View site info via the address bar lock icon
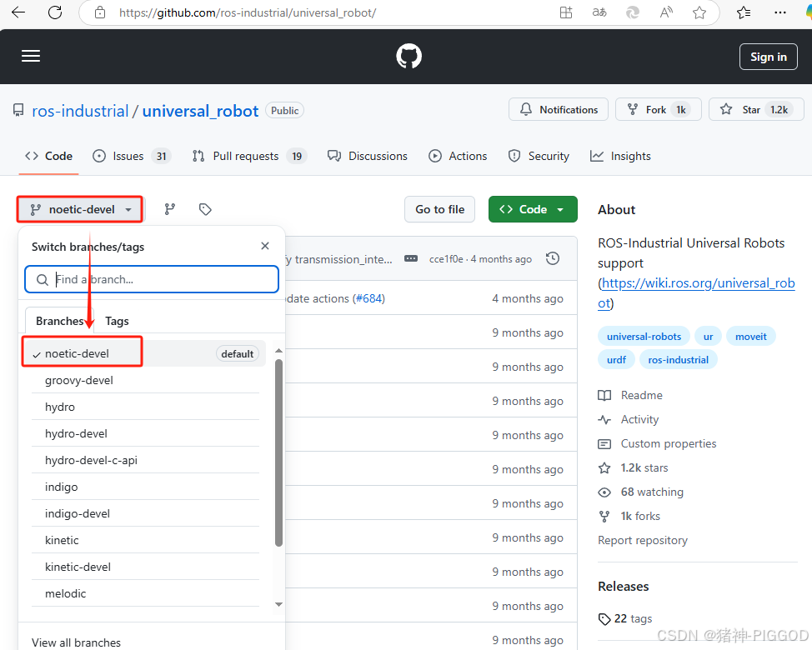This screenshot has width=812, height=650. [101, 12]
